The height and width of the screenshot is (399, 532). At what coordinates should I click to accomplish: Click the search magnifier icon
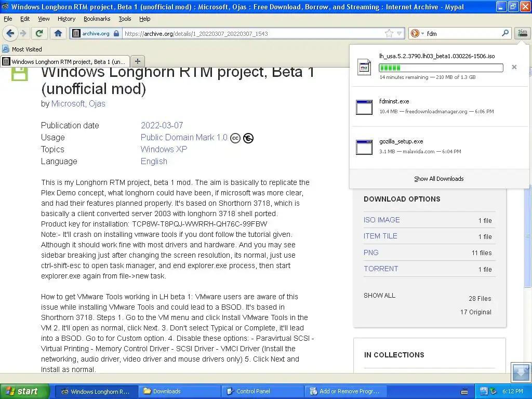pos(505,33)
